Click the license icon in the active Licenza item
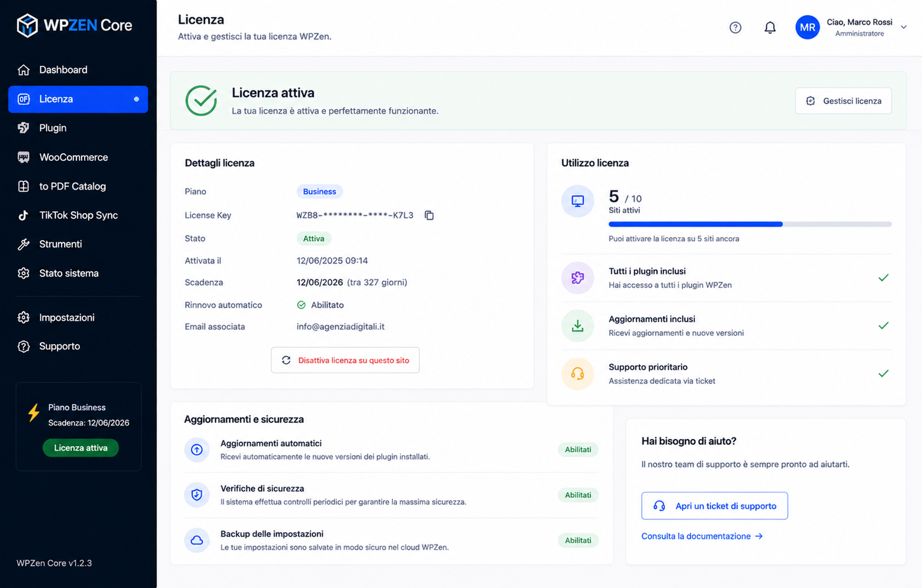The image size is (922, 588). [x=23, y=99]
